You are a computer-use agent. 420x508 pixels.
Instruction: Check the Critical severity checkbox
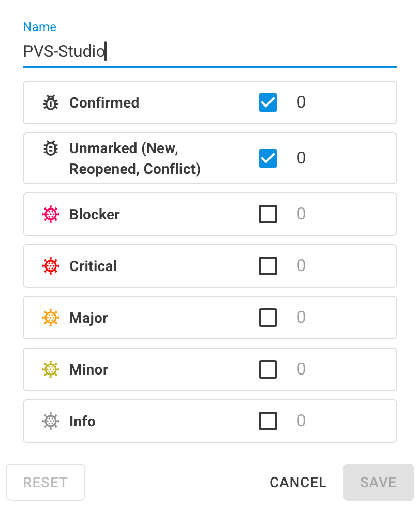point(268,266)
